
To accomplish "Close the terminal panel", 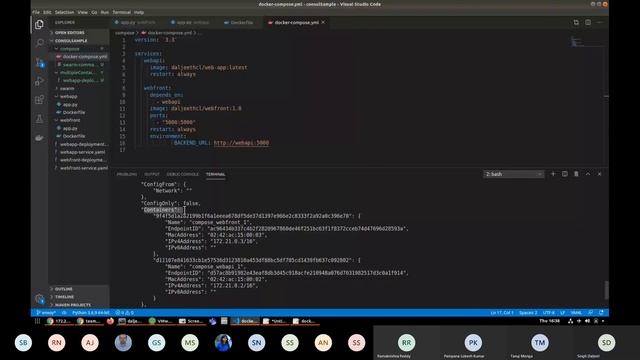I will [600, 174].
